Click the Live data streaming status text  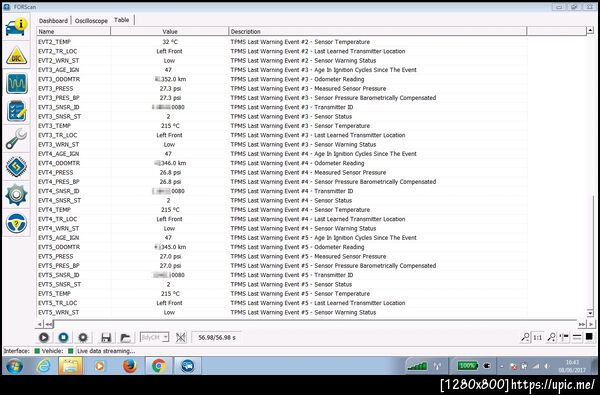click(106, 351)
